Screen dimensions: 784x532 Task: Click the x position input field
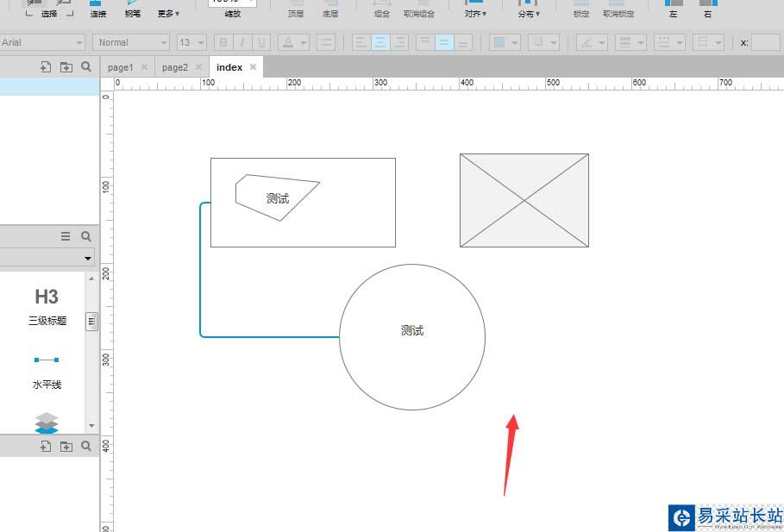click(x=766, y=42)
